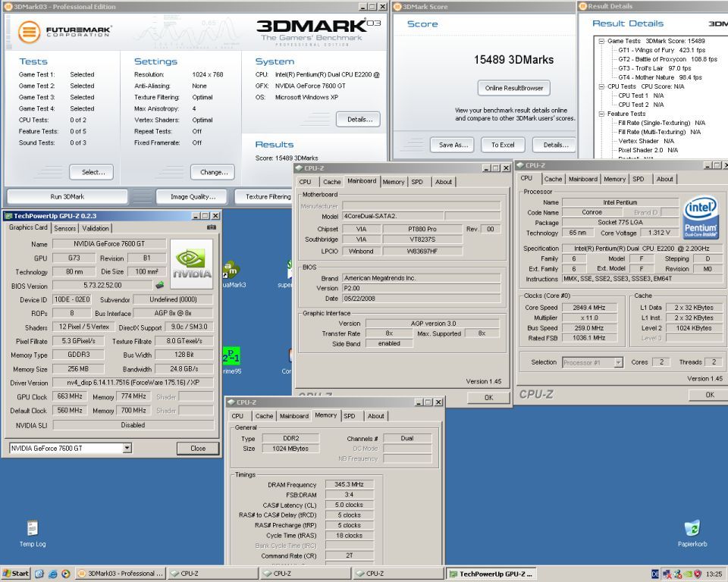Click the Memory Size 1024 MBytes value
The height and width of the screenshot is (582, 728).
point(290,449)
